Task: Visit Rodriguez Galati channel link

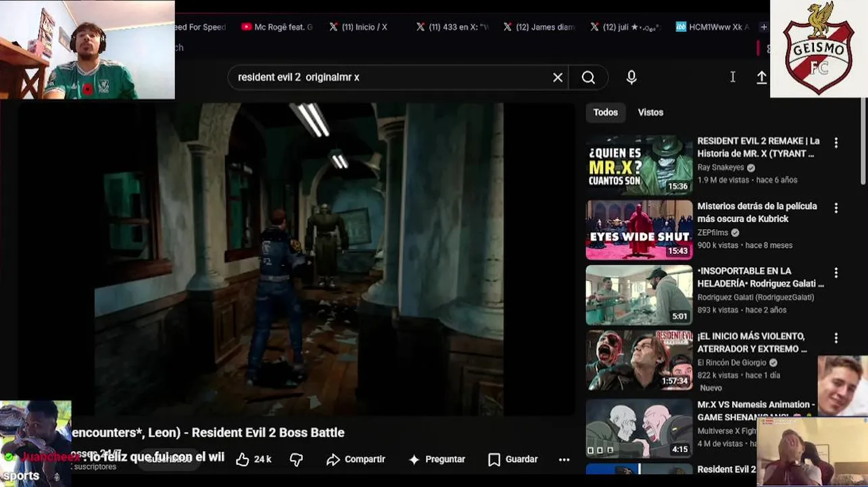Action: point(755,298)
